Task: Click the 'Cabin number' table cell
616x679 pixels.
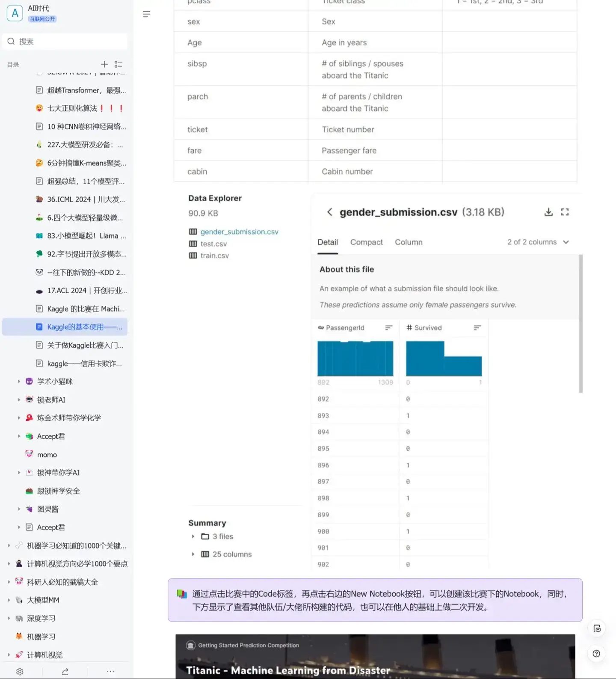Action: click(375, 171)
